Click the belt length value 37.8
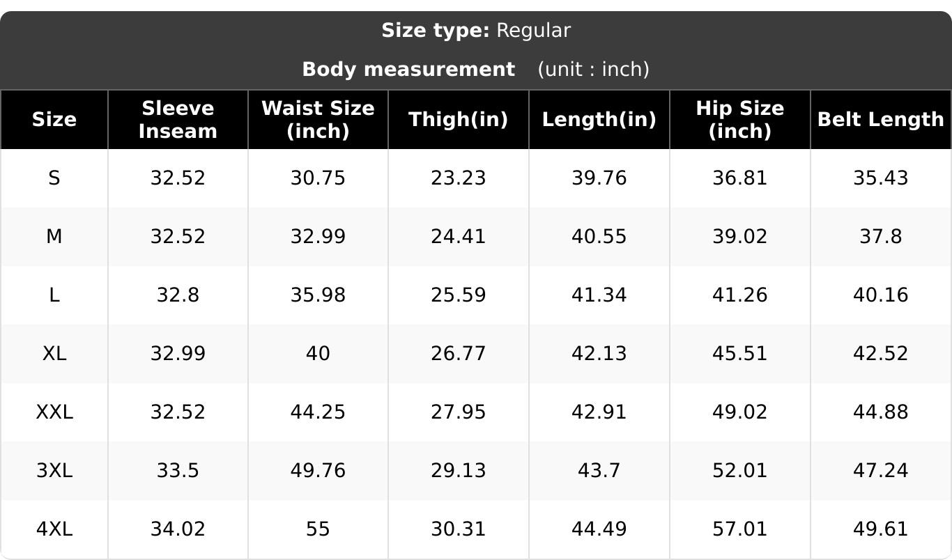Screen dimensions: 952x560 point(881,237)
